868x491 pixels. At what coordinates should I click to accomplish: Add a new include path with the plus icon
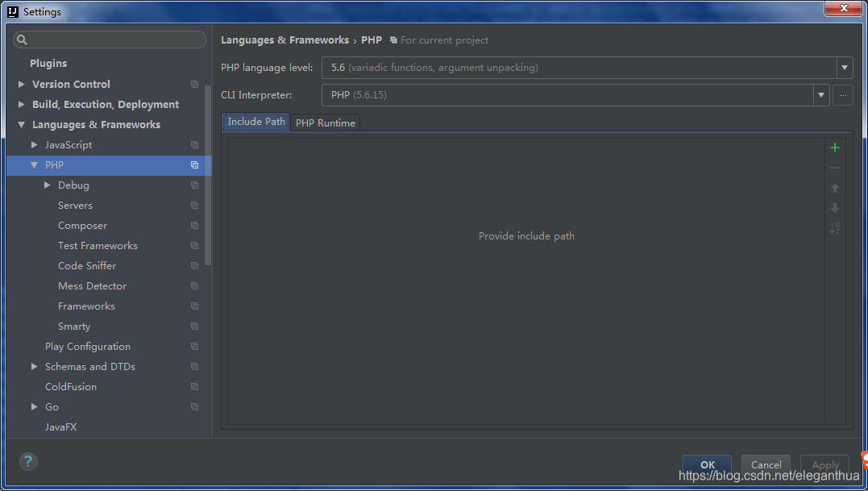(x=835, y=148)
